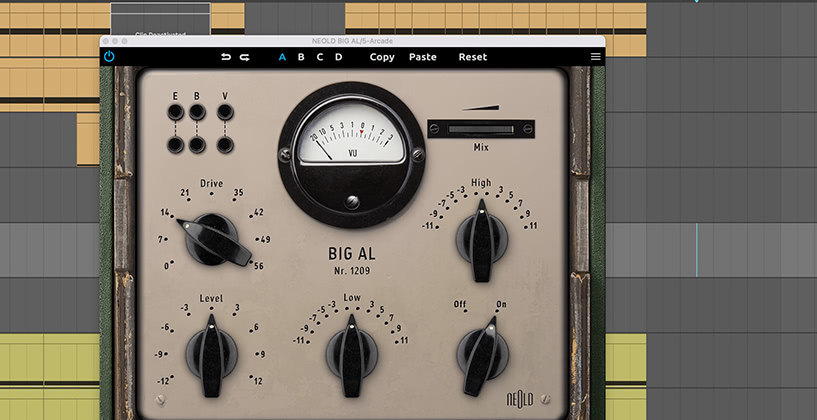Click the redo arrow icon

tap(244, 57)
